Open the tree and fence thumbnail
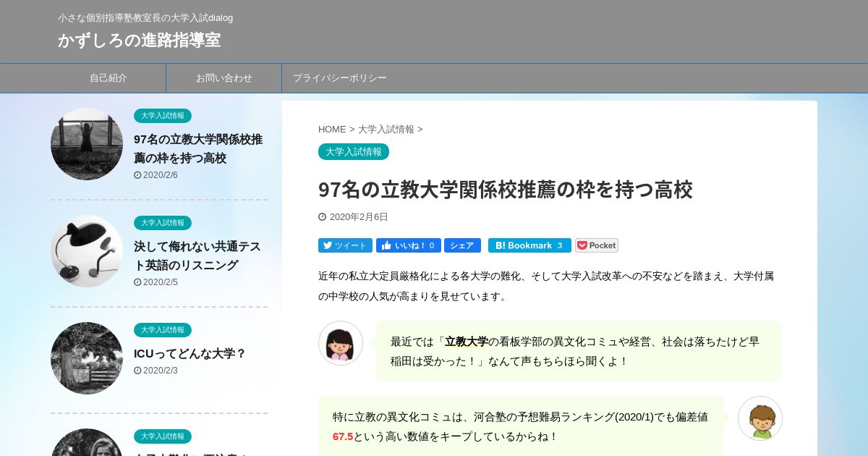 (x=87, y=358)
